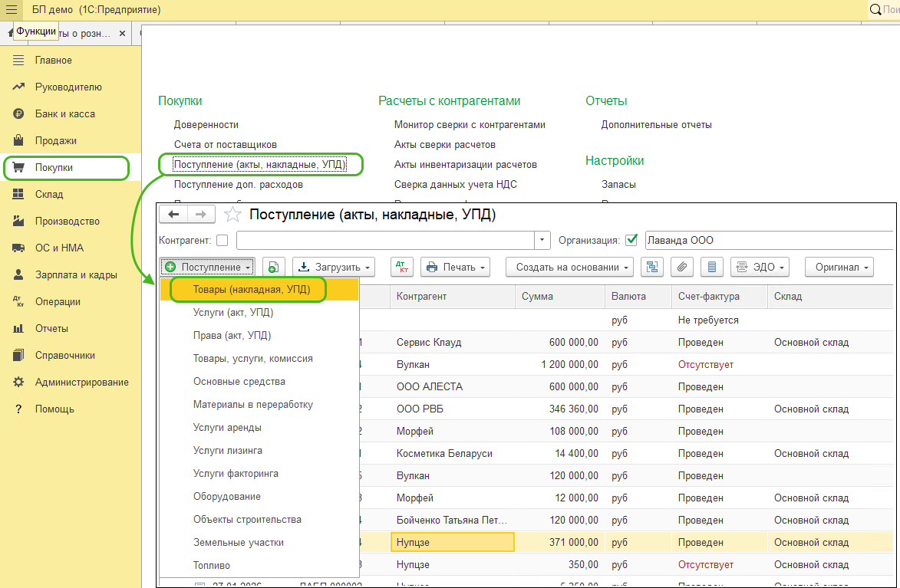Click the Справочники books icon
The image size is (900, 588).
pyautogui.click(x=18, y=355)
